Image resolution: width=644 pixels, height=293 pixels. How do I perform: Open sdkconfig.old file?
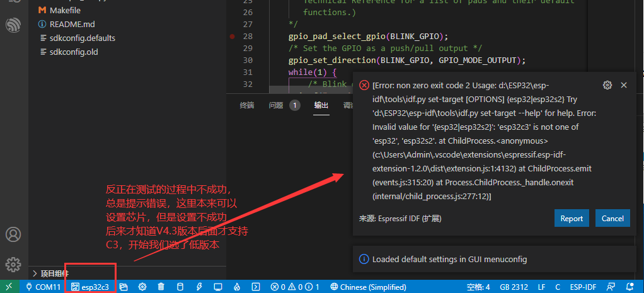click(74, 52)
